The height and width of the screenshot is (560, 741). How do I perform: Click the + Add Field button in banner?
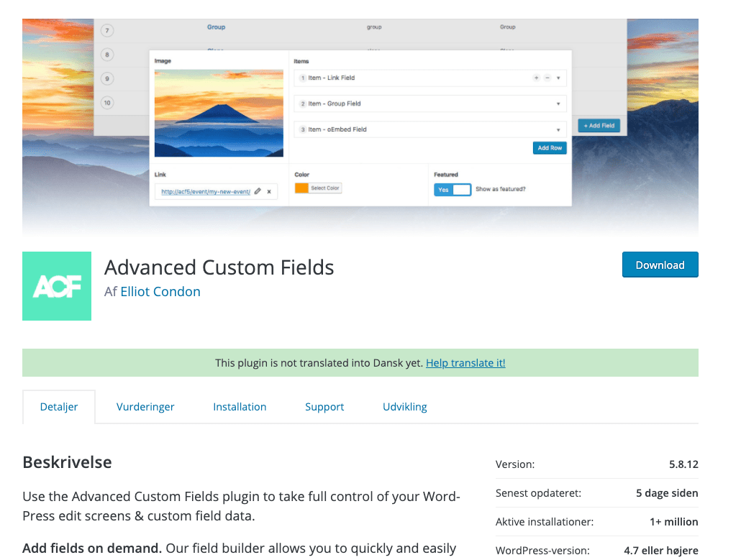tap(599, 126)
